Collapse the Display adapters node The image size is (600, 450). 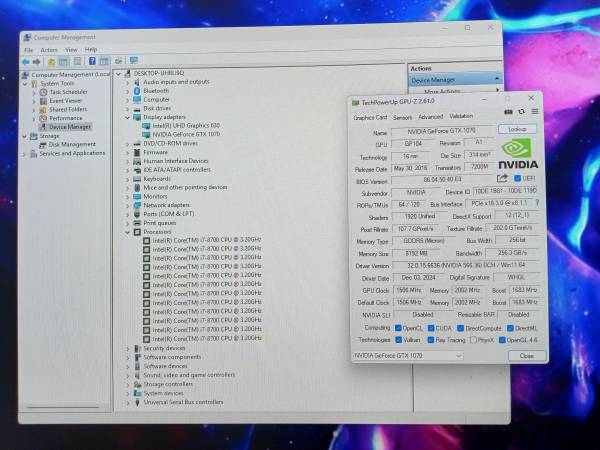coord(127,116)
